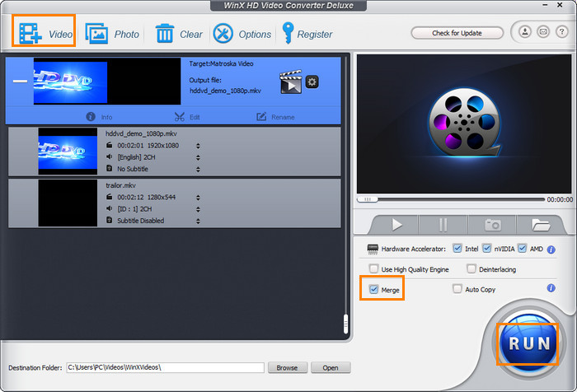Enable the Deinterlacing checkbox
Viewport: 577px width, 392px height.
coord(471,268)
